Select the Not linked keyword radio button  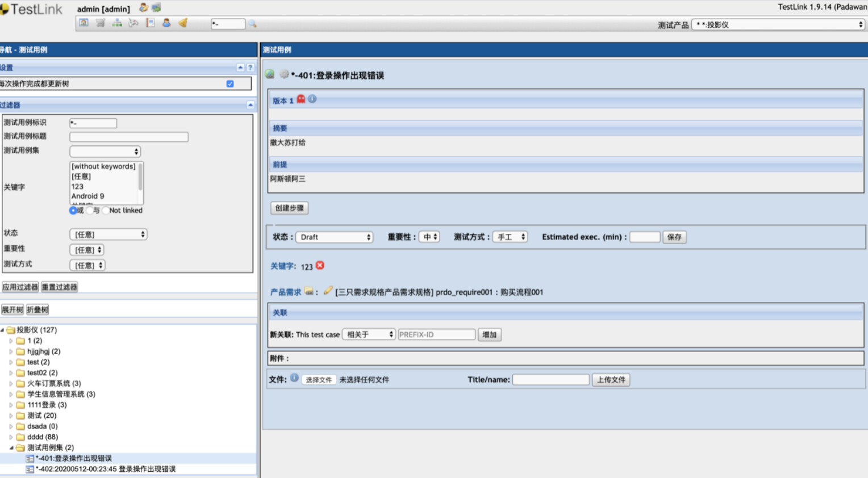point(106,211)
